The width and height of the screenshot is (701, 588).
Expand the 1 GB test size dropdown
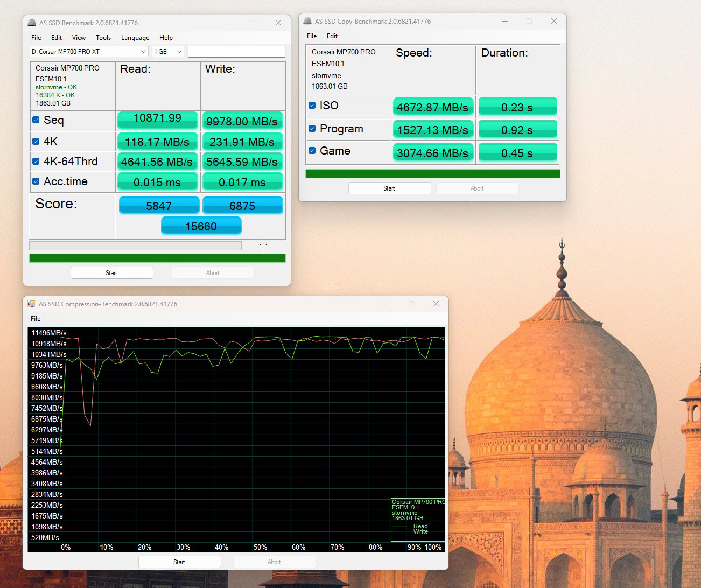point(168,52)
